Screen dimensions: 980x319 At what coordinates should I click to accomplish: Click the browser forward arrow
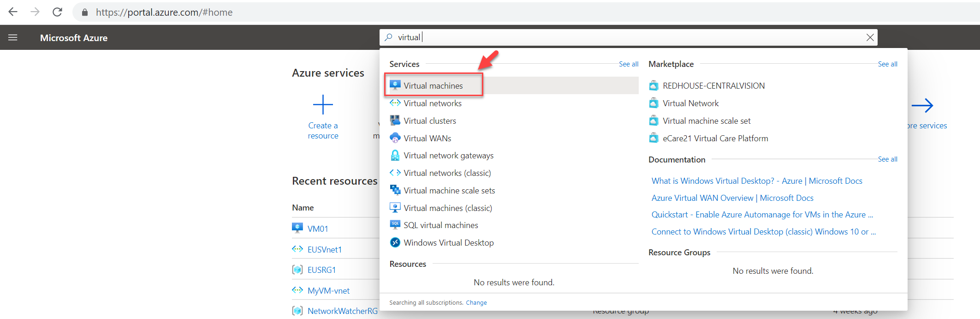(35, 12)
